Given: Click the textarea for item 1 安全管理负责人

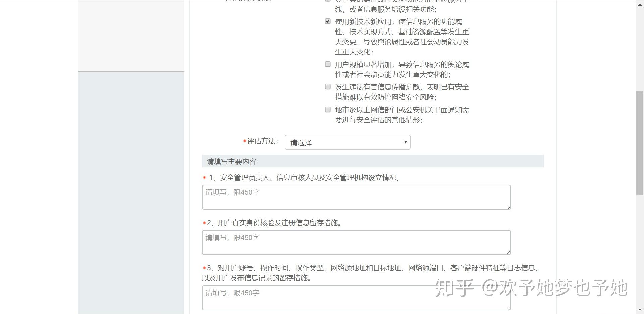Looking at the screenshot, I should coord(356,197).
